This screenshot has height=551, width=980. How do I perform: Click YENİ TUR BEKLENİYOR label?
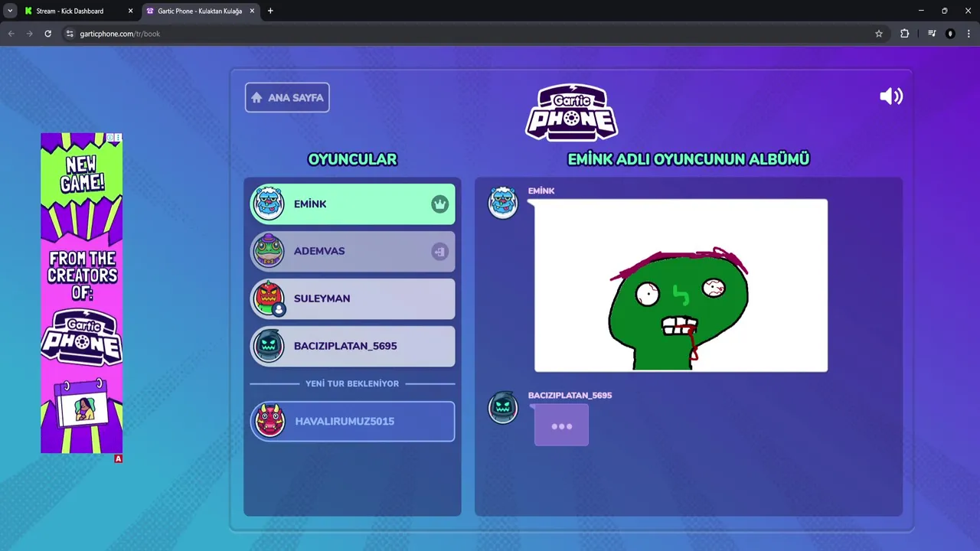point(352,383)
